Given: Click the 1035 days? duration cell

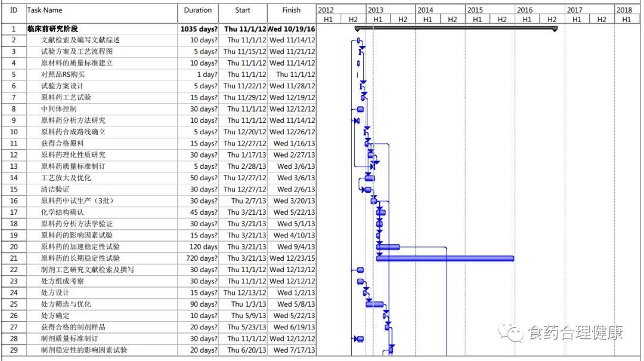Looking at the screenshot, I should [199, 29].
